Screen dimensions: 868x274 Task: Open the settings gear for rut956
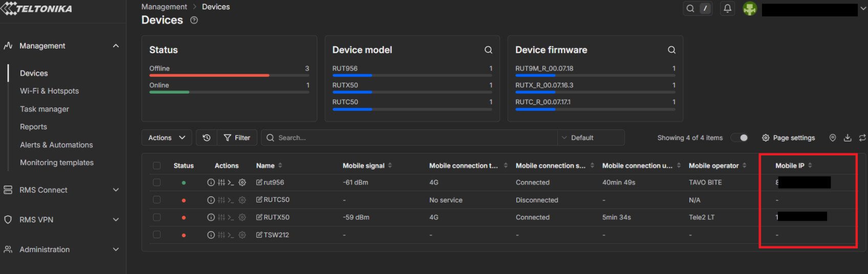pyautogui.click(x=243, y=182)
